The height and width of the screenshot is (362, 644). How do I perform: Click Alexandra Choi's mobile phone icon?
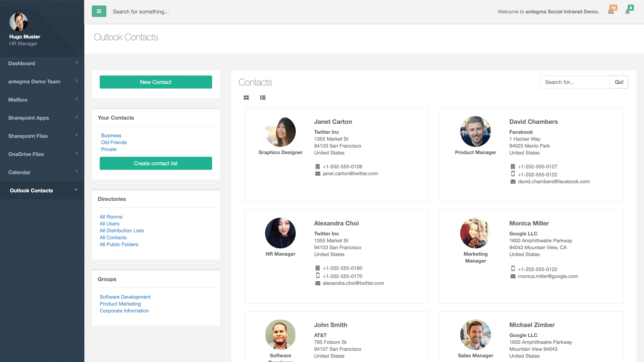coord(318,276)
